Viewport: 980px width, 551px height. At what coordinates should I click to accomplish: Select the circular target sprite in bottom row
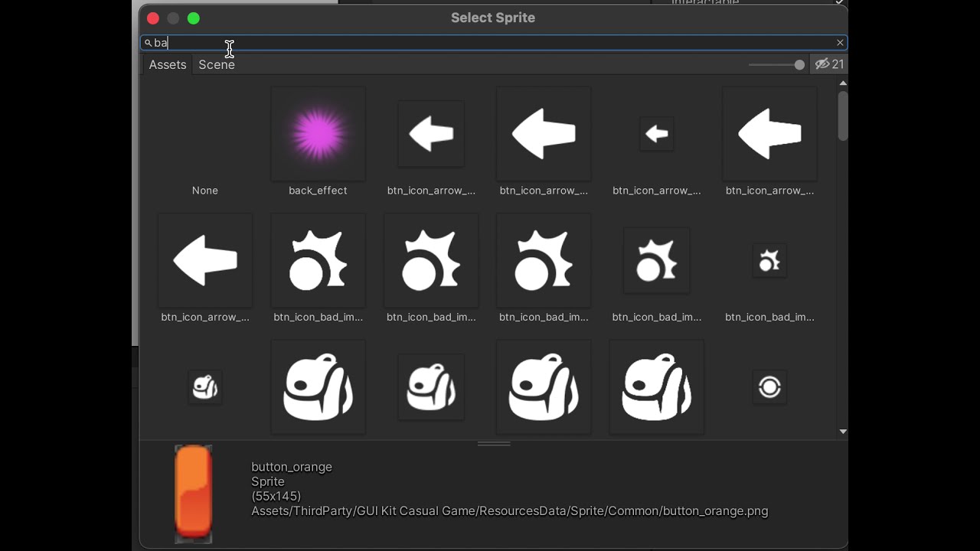(x=769, y=386)
